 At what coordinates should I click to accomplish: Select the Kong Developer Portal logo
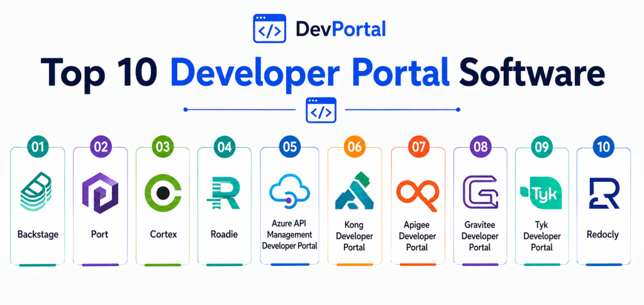tap(354, 191)
